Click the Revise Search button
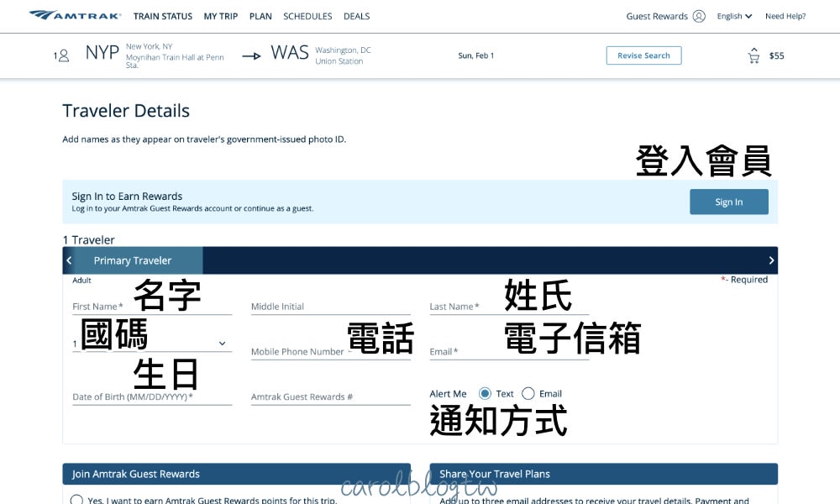The height and width of the screenshot is (504, 840). tap(644, 55)
